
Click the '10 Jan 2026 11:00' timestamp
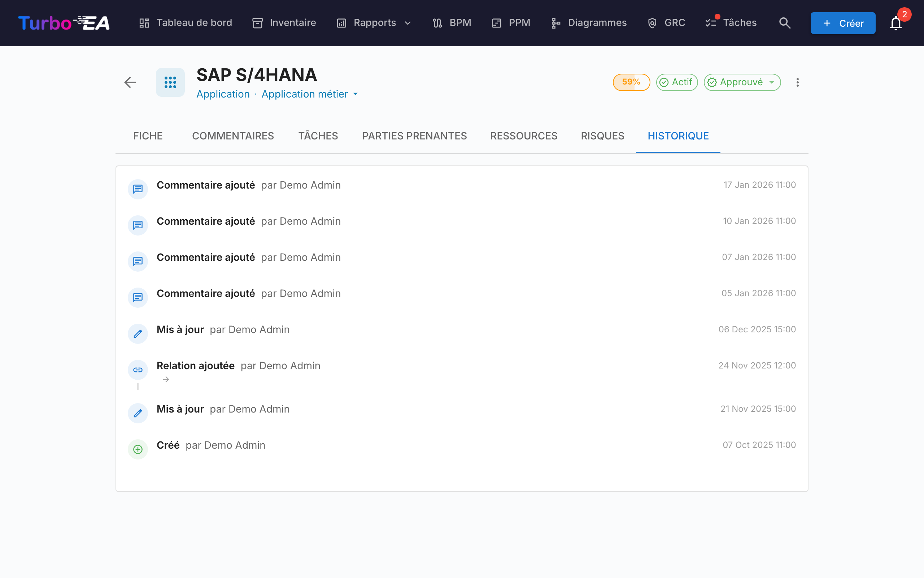pyautogui.click(x=759, y=221)
